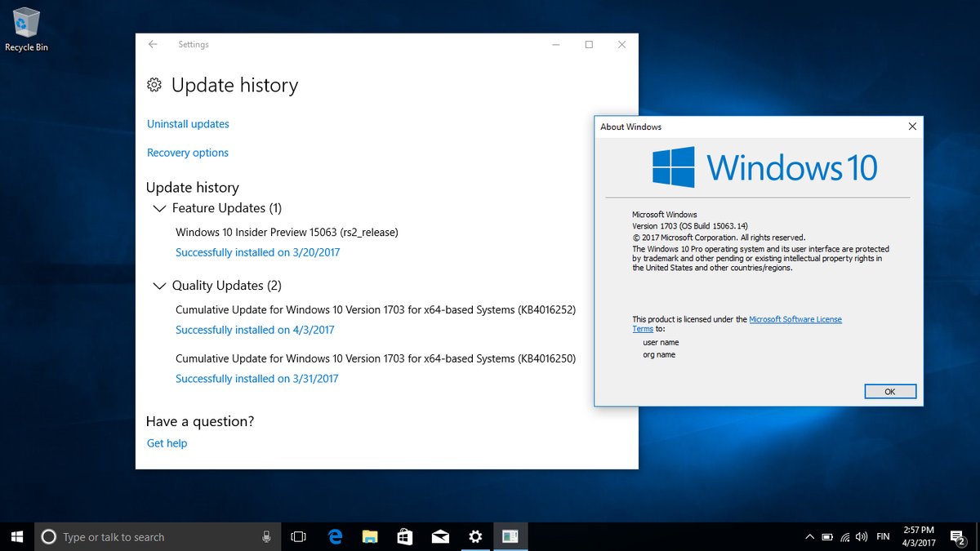This screenshot has height=551, width=980.
Task: Close the About Windows dialog
Action: (x=912, y=127)
